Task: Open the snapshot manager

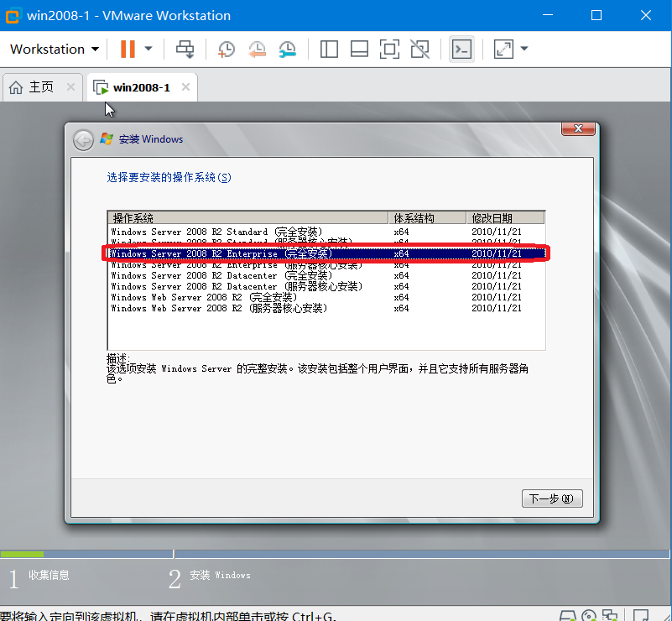Action: coord(288,49)
